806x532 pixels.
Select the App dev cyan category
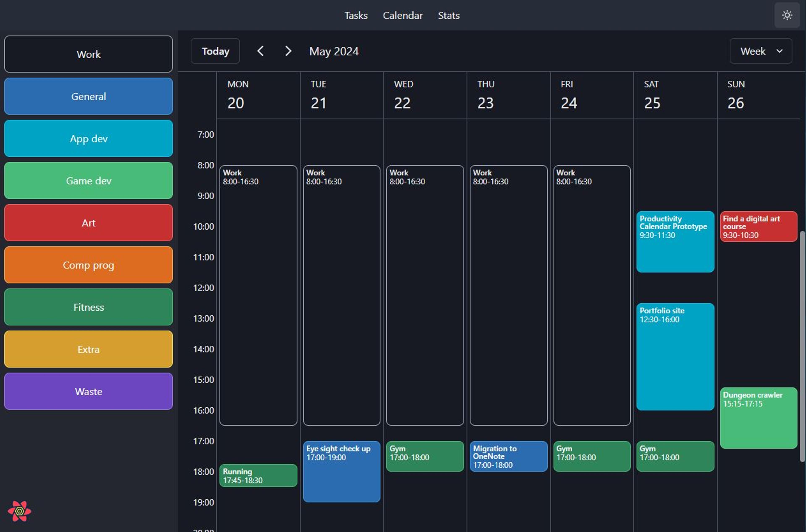tap(89, 139)
